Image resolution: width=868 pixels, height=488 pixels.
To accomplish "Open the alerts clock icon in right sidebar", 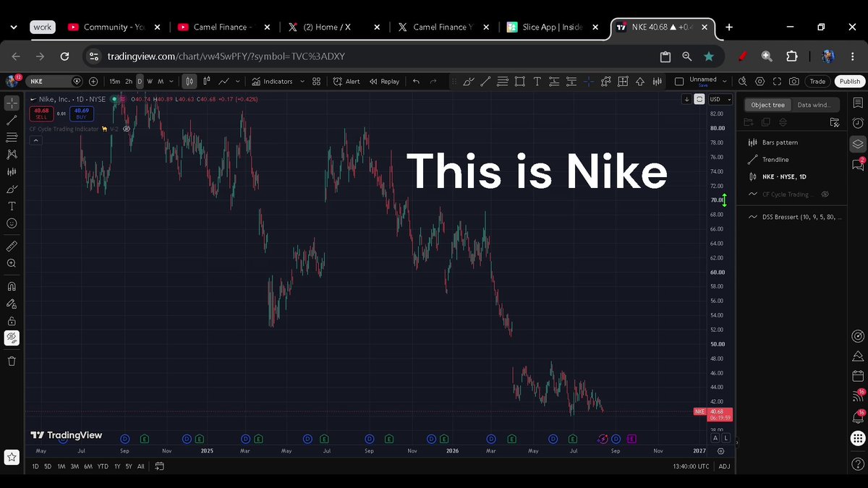I will click(x=857, y=123).
